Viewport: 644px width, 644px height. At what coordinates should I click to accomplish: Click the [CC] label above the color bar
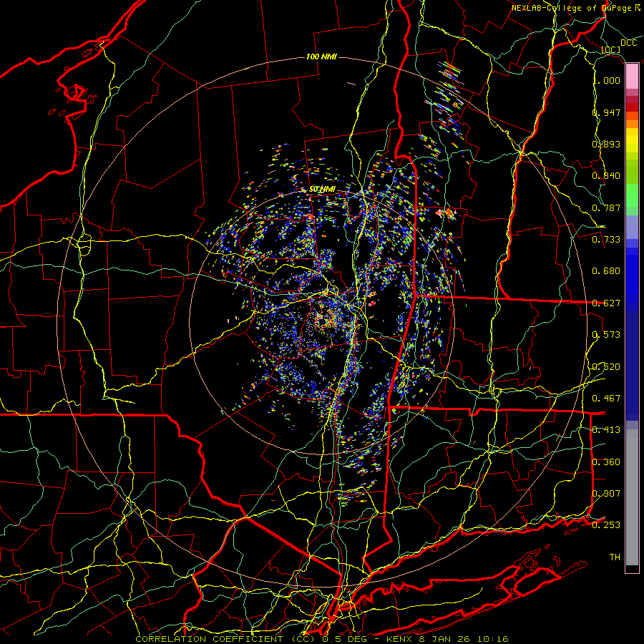[x=611, y=50]
